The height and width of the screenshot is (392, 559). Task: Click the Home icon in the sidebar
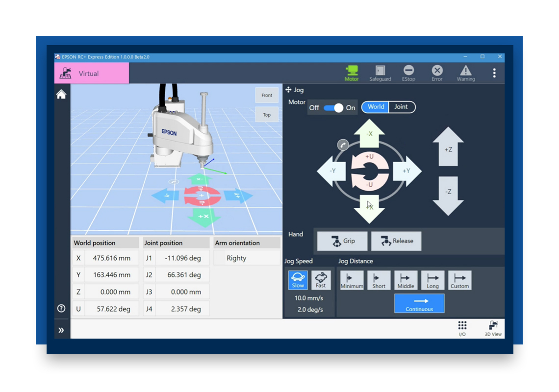pyautogui.click(x=61, y=95)
